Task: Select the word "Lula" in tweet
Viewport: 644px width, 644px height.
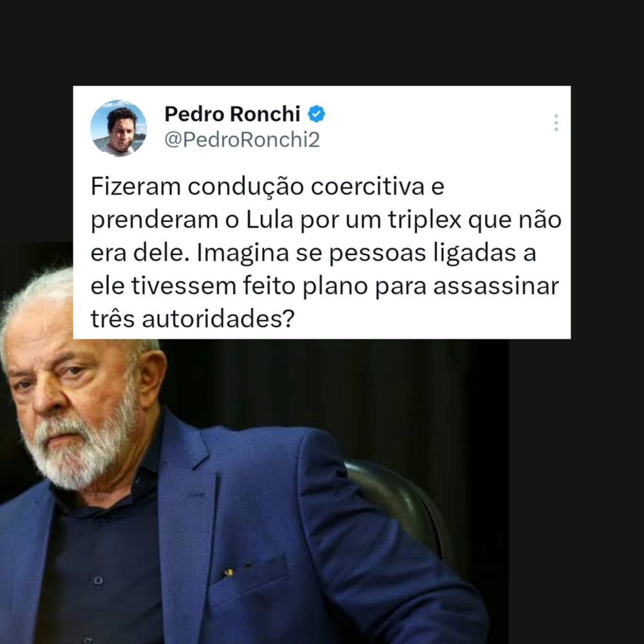Action: pyautogui.click(x=269, y=220)
